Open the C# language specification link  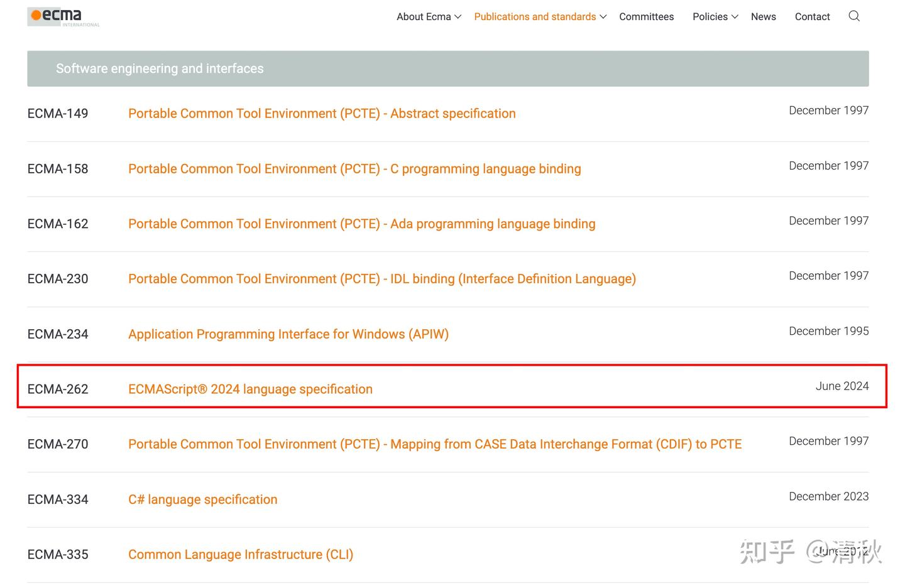(x=202, y=499)
